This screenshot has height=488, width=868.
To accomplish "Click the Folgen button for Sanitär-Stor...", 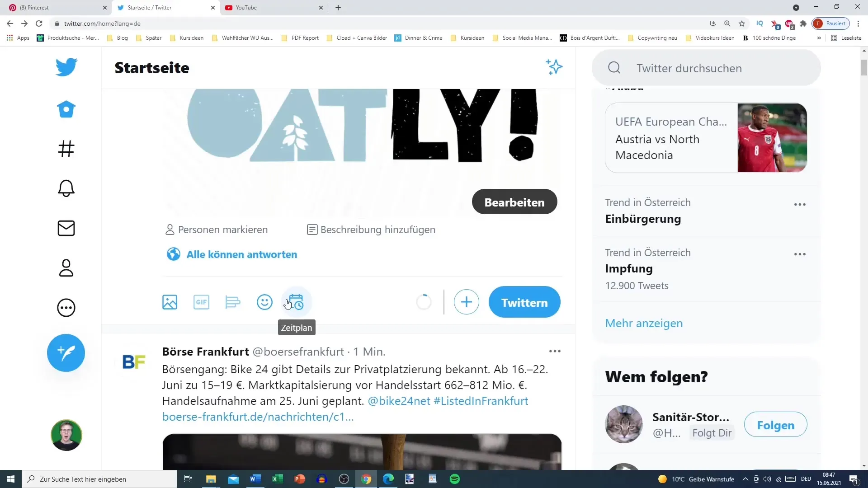I will pos(775,426).
